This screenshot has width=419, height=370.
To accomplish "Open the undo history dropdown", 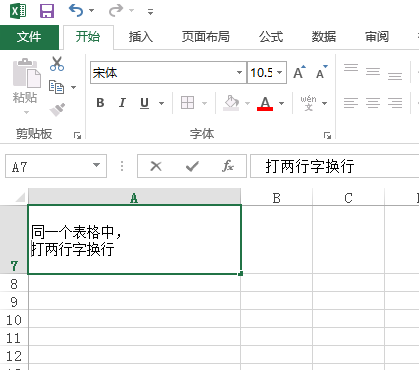I will click(91, 11).
